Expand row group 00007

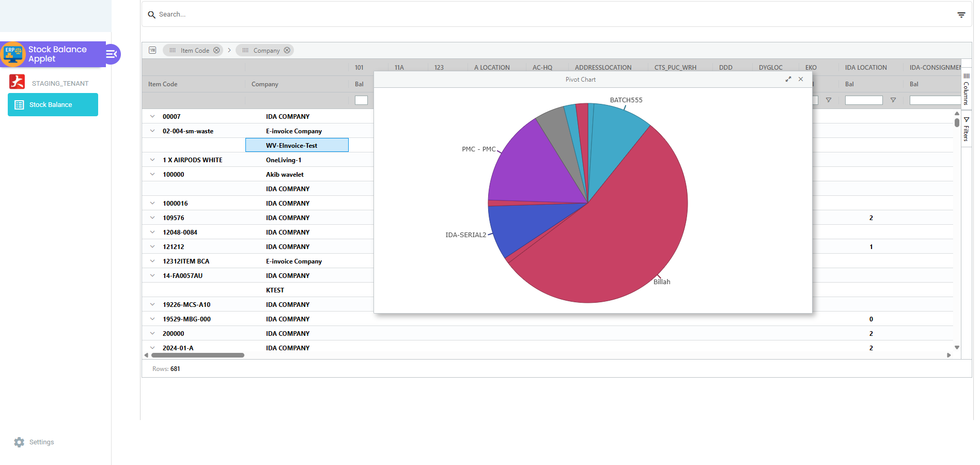152,117
